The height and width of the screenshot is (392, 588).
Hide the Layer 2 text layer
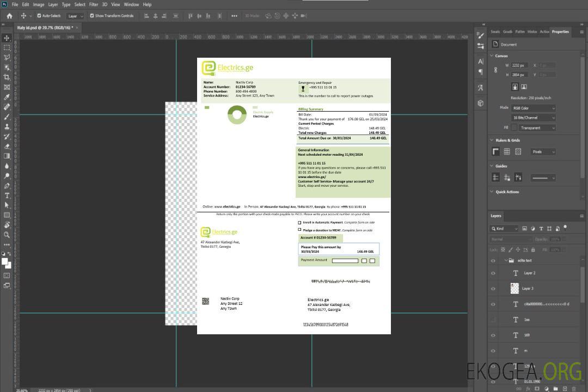click(493, 273)
